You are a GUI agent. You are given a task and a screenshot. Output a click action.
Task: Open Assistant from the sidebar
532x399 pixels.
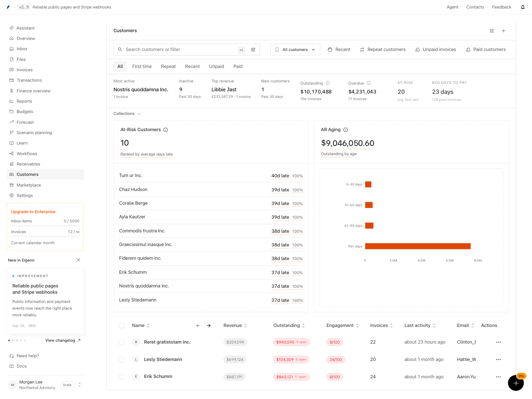45,28
